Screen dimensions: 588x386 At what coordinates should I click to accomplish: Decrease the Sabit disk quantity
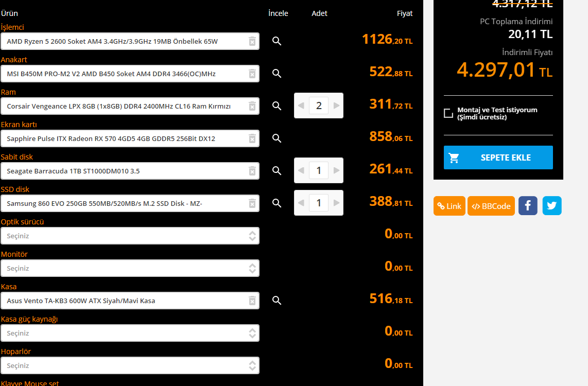301,170
